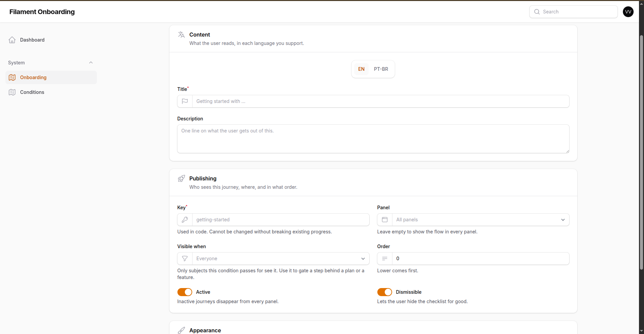
Task: Open the Conditions sidebar item
Action: [x=51, y=92]
